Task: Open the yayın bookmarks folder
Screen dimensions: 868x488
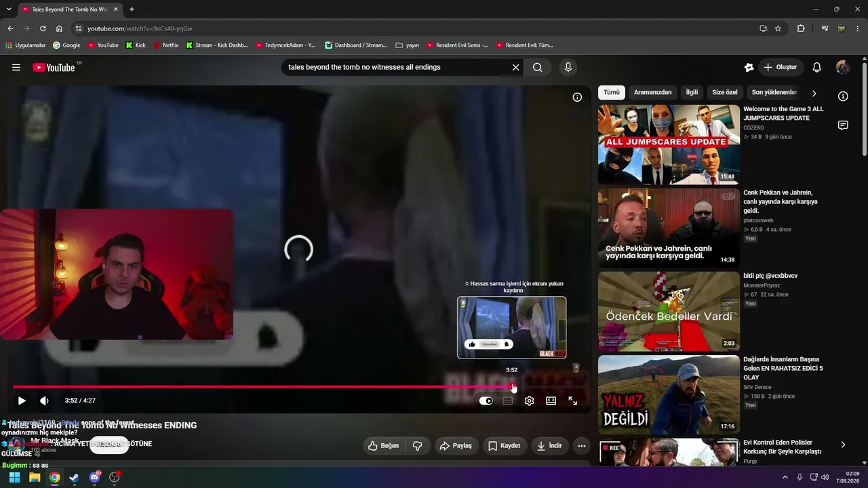Action: 407,45
